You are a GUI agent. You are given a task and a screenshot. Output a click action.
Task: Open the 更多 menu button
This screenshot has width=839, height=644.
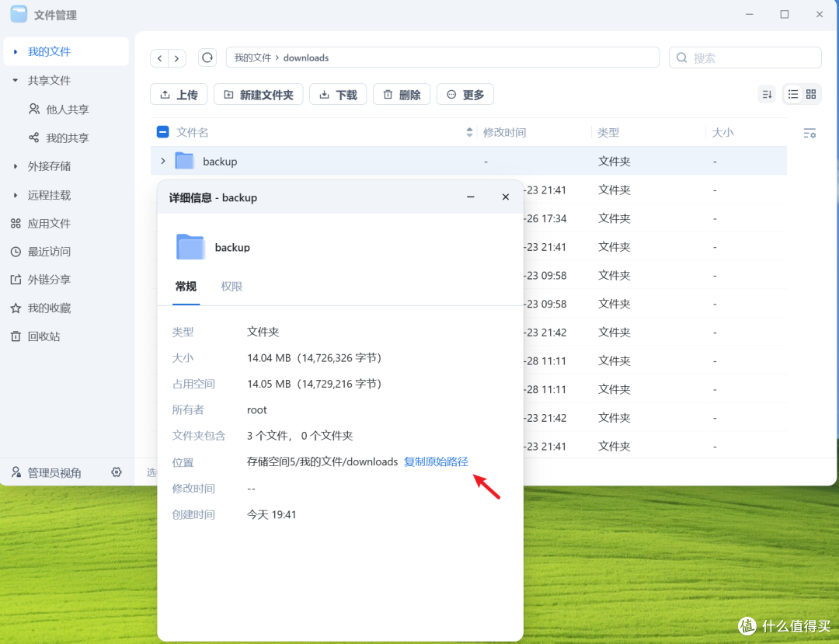tap(465, 95)
